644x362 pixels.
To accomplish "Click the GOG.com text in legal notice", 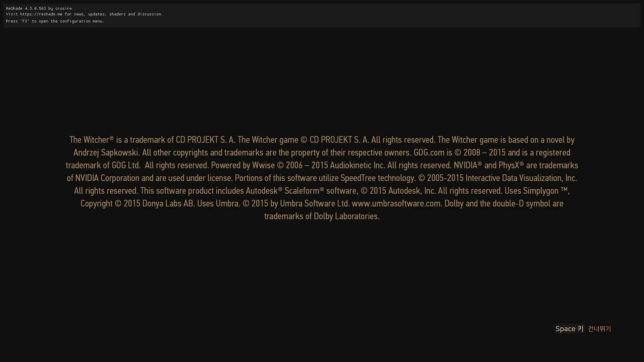I will pyautogui.click(x=429, y=153).
